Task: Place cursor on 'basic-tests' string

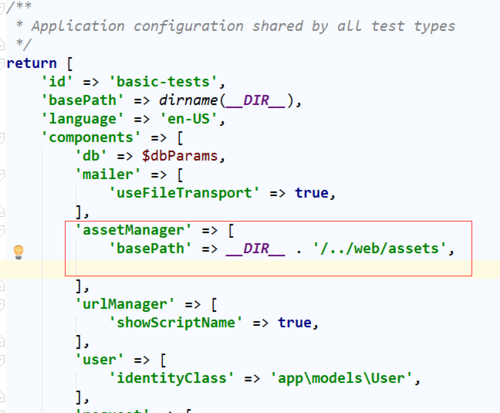Action: pyautogui.click(x=163, y=82)
